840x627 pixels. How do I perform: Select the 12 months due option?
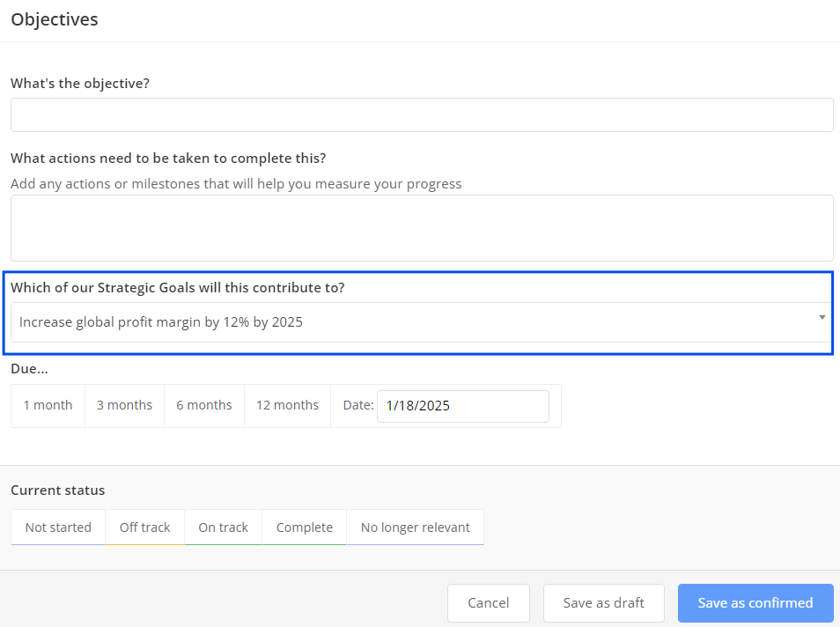pyautogui.click(x=287, y=406)
